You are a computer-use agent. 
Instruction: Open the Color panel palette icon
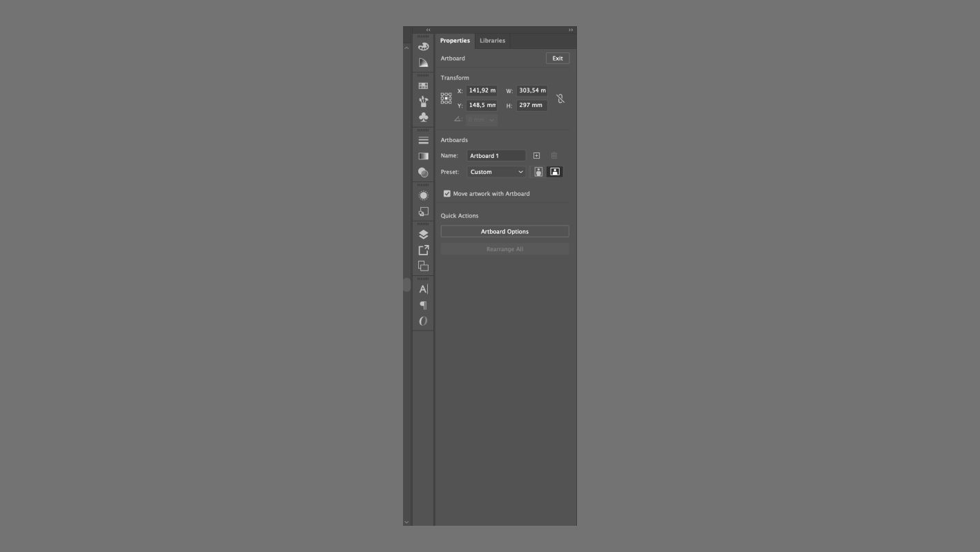(x=423, y=47)
